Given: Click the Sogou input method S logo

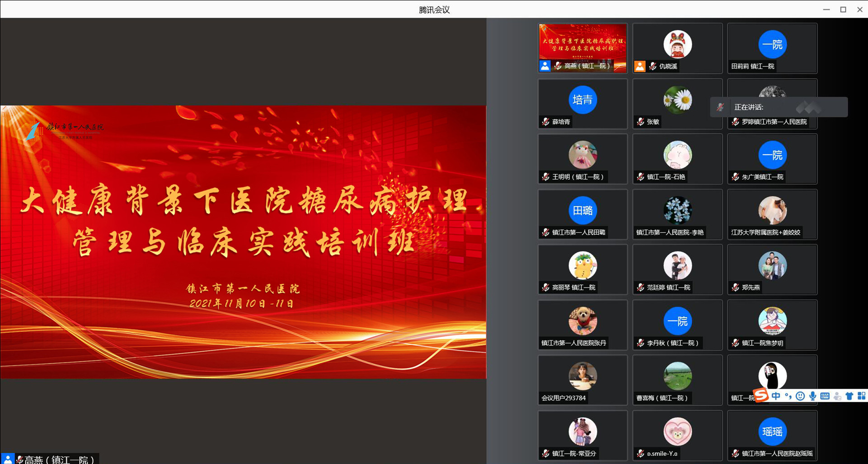Looking at the screenshot, I should click(x=761, y=395).
